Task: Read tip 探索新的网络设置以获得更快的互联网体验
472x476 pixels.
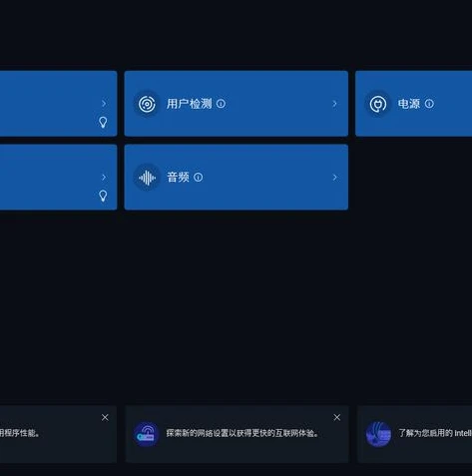Action: pyautogui.click(x=242, y=433)
